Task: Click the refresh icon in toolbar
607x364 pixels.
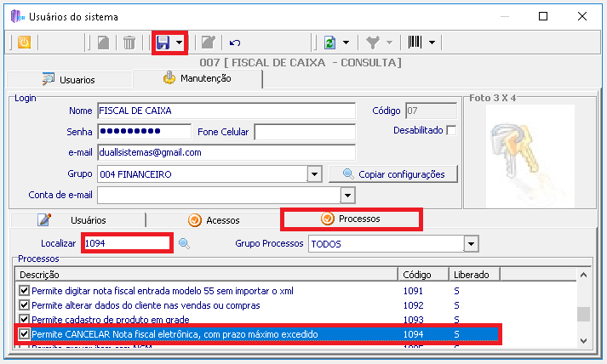Action: [x=329, y=42]
